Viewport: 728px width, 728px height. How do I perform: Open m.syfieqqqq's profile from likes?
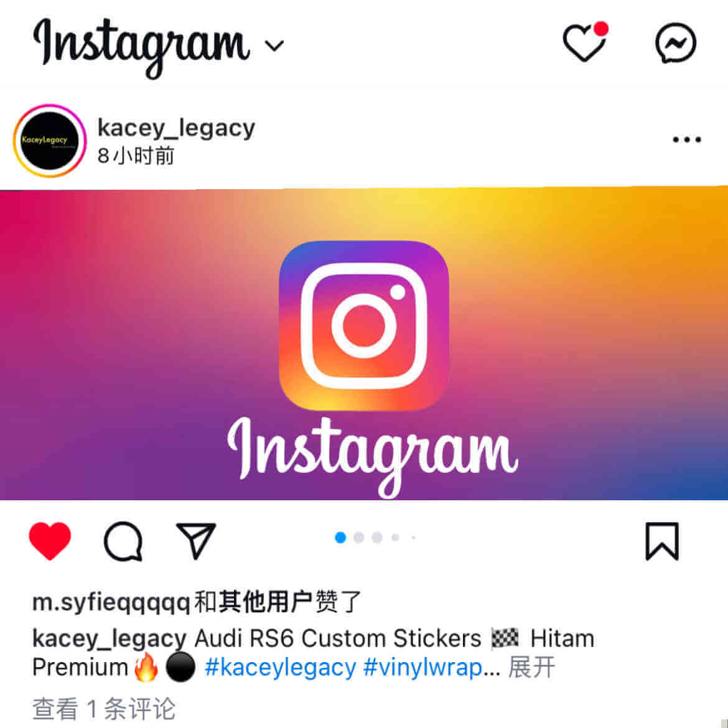111,602
